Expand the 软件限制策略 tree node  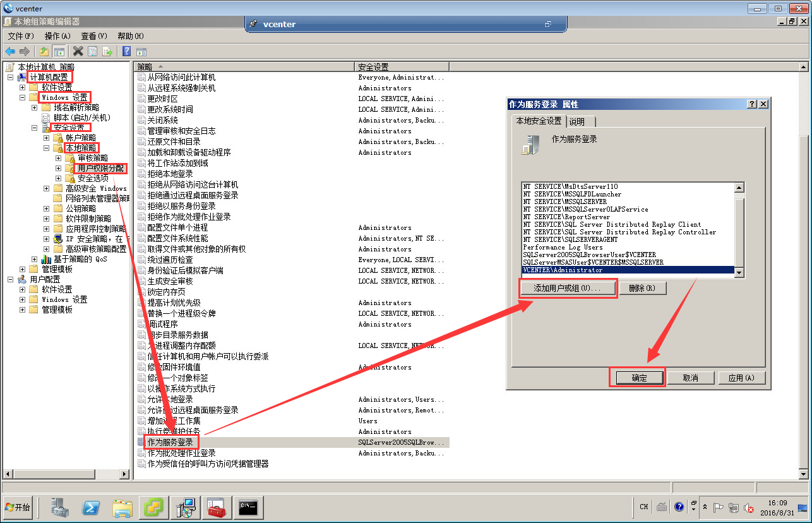47,219
